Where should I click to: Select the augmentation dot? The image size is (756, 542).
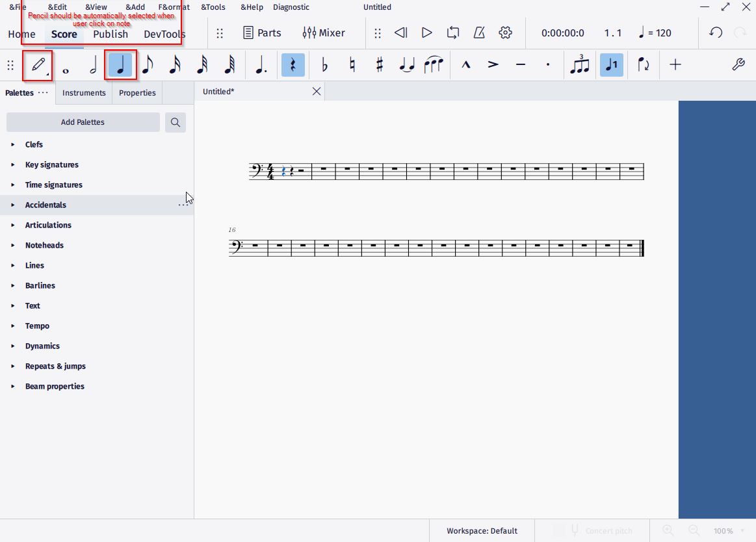pos(260,65)
